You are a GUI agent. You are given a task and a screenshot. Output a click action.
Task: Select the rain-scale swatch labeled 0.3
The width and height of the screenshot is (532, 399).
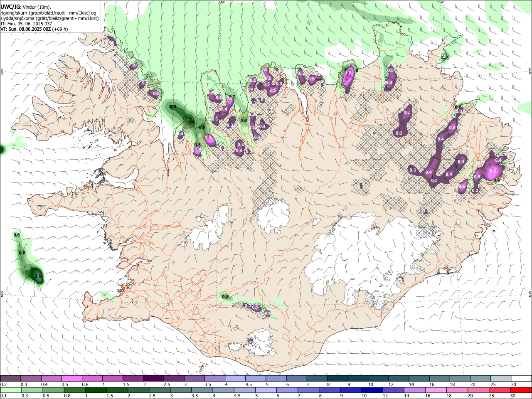click(x=32, y=390)
